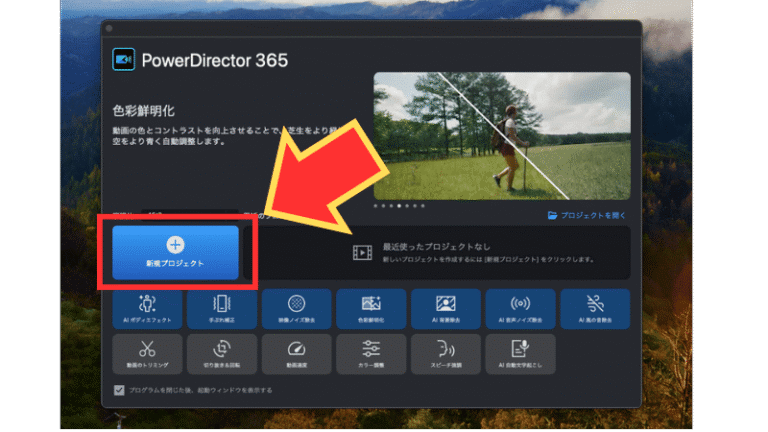The image size is (768, 432).
Task: Open the AI 自動文字起こし transcription tool
Action: pyautogui.click(x=520, y=354)
